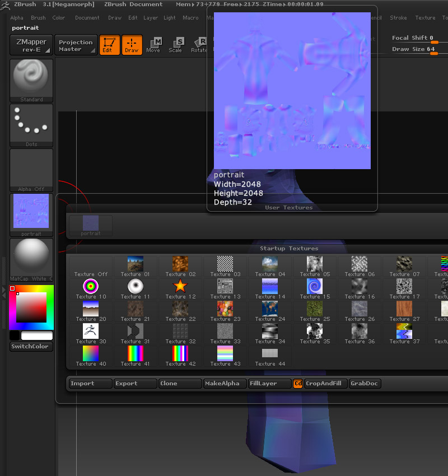Toggle the Cd option next to CropAndFill
Screen dimensions: 448x476
click(298, 384)
